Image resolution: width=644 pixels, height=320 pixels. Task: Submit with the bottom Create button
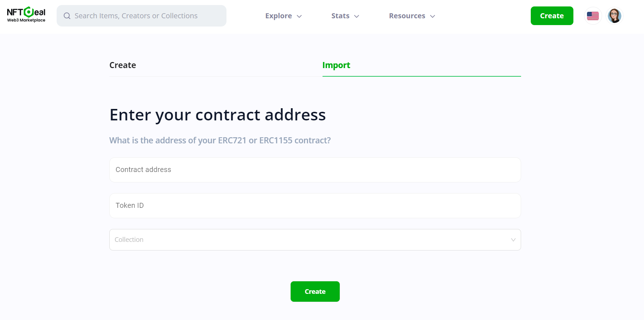[x=315, y=291]
